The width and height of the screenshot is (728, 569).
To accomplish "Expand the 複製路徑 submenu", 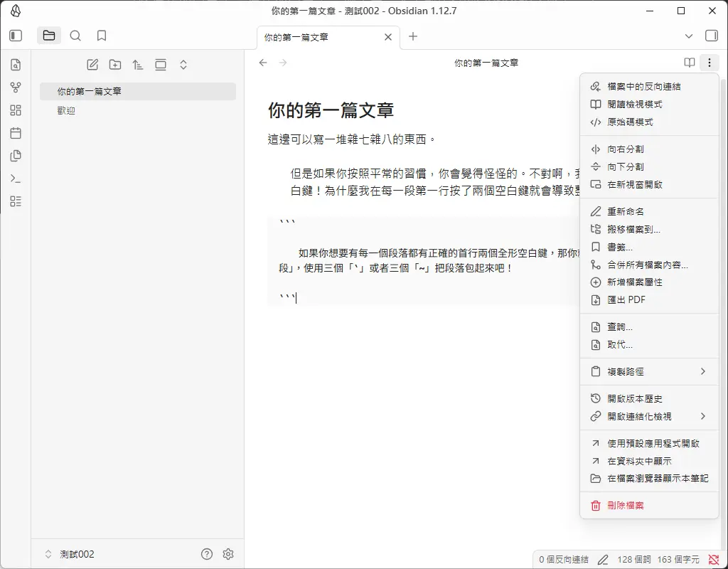I will tap(649, 371).
